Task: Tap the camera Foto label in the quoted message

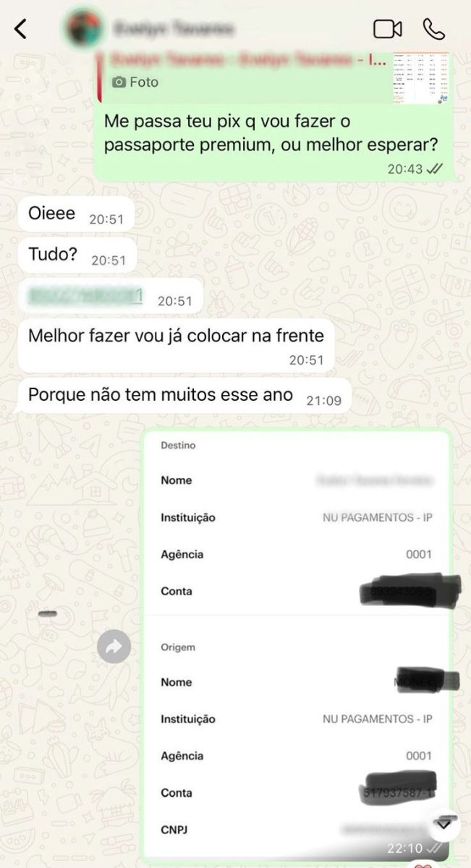Action: (135, 82)
